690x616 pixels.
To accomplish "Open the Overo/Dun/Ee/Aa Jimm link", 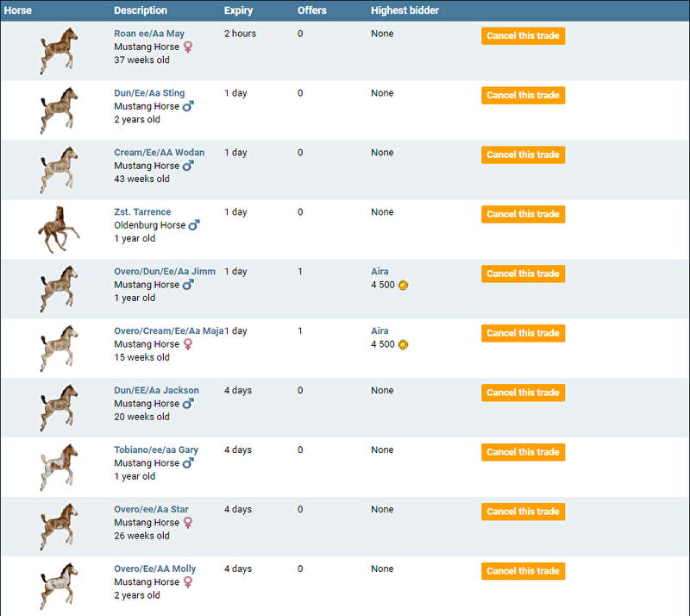I will click(x=165, y=272).
